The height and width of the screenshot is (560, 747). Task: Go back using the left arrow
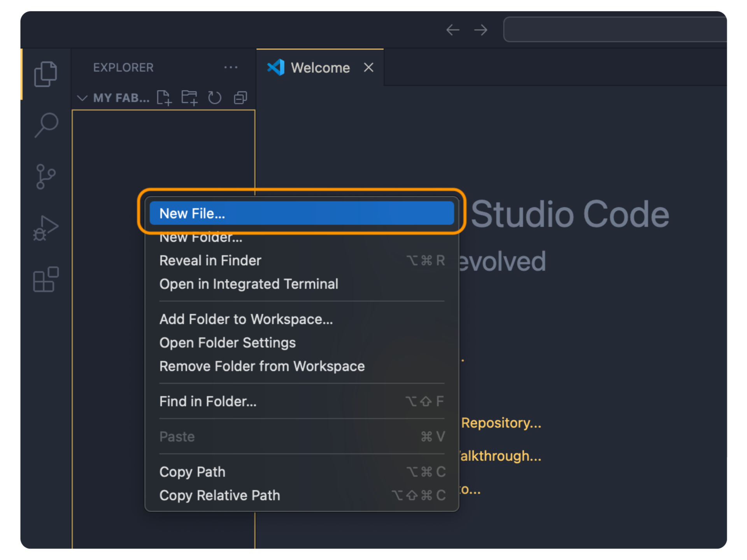pos(452,30)
